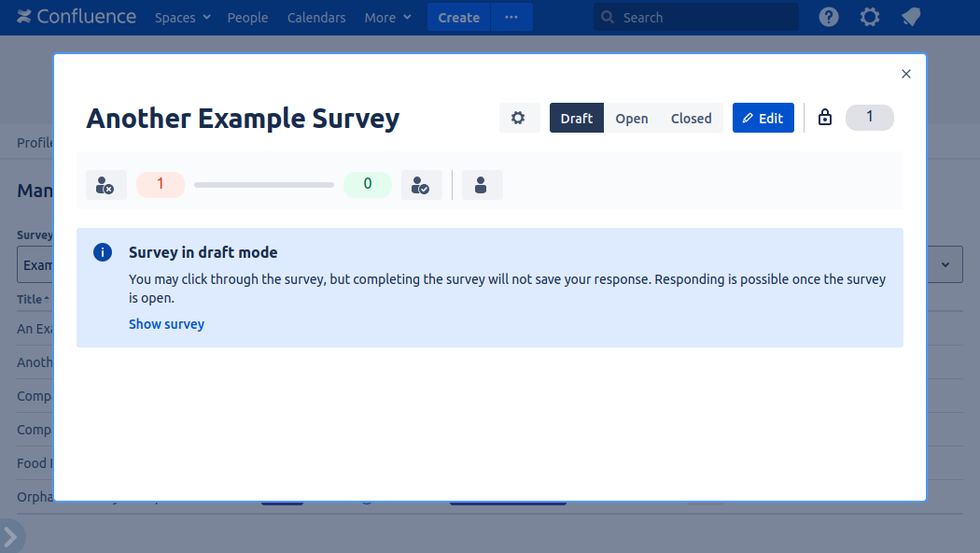
Task: Click the response progress bar
Action: tap(264, 184)
